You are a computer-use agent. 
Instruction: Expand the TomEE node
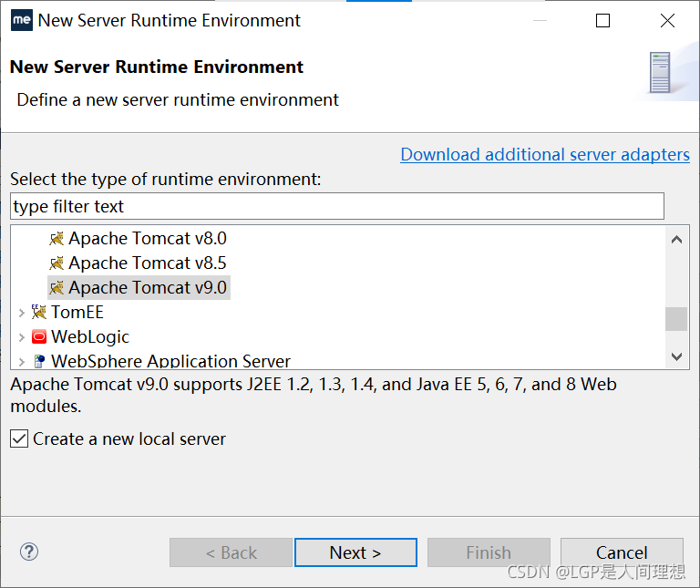21,313
